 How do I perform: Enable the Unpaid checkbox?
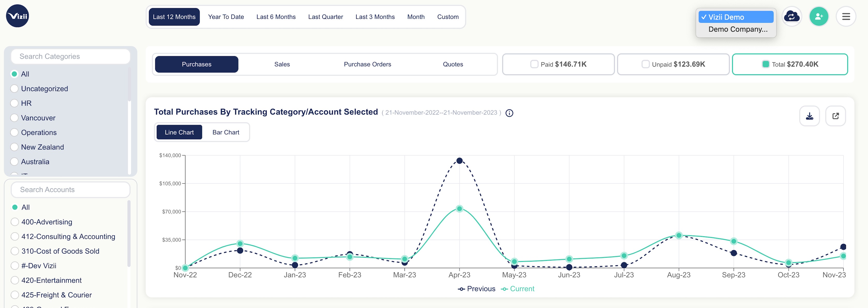(x=645, y=64)
